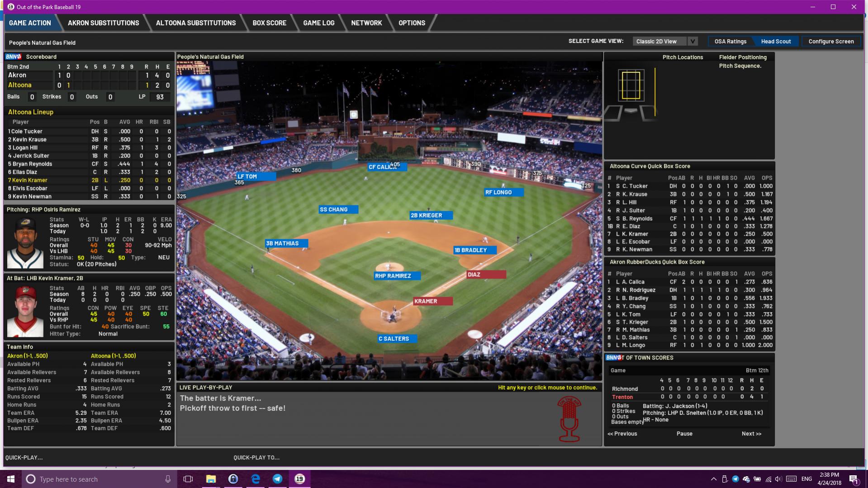Viewport: 868px width, 488px height.
Task: Click the 2B Krieger field label
Action: point(431,215)
